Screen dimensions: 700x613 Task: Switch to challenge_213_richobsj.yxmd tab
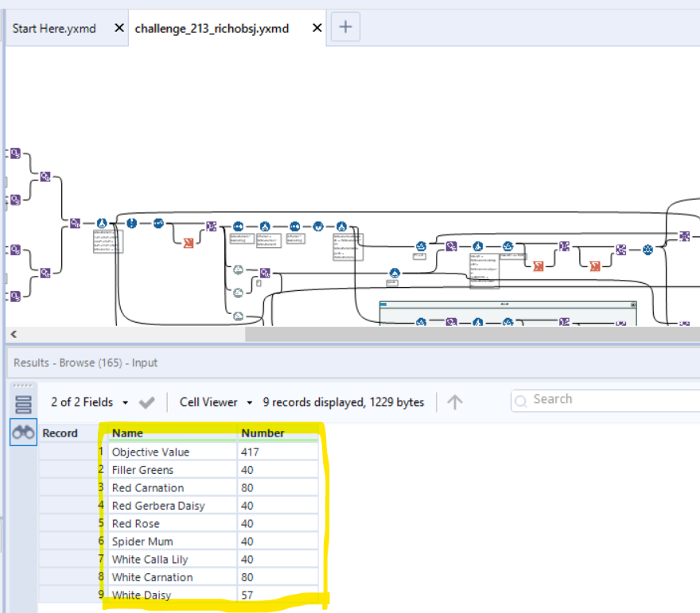[212, 29]
